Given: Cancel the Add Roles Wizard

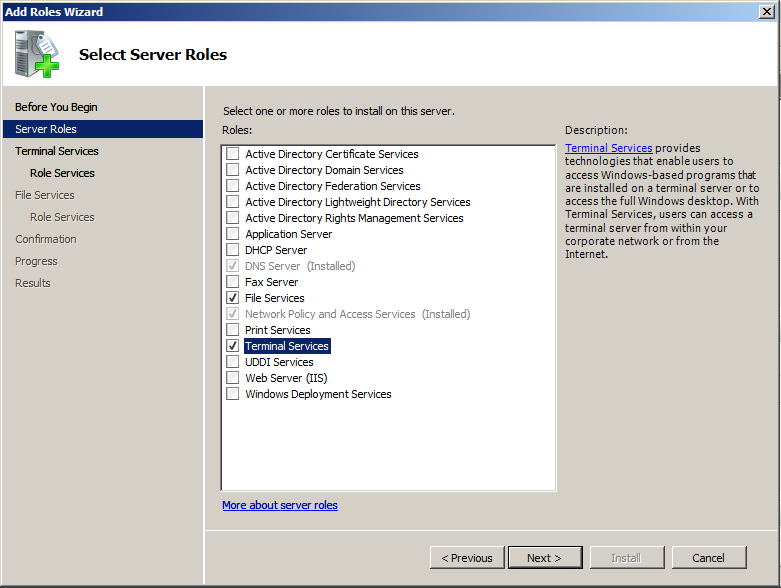Looking at the screenshot, I should pyautogui.click(x=709, y=558).
